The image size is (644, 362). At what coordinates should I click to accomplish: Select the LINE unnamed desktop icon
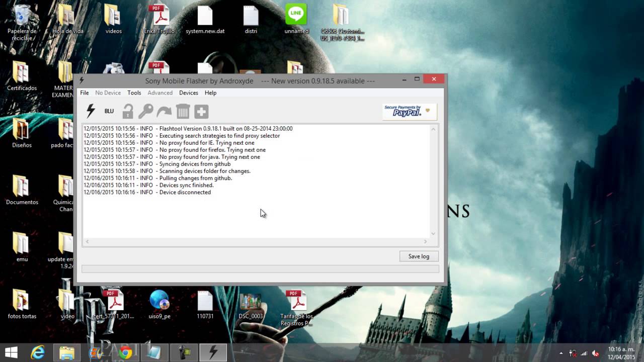[296, 20]
